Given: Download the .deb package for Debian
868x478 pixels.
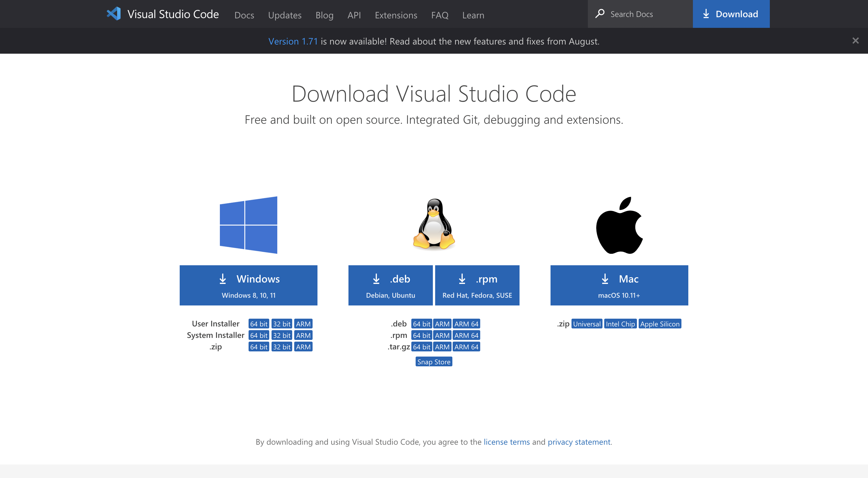Looking at the screenshot, I should (x=390, y=285).
